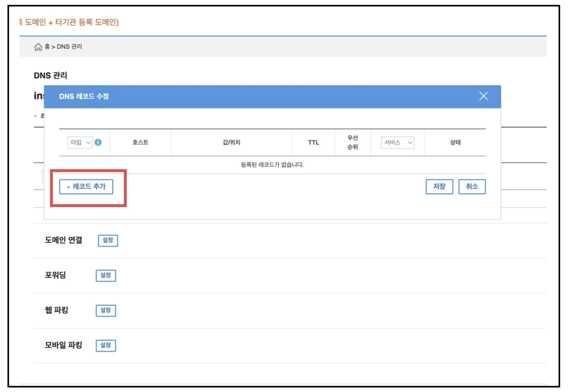568x392 pixels.
Task: Click 설정 next to 웹 파킹
Action: [x=106, y=310]
